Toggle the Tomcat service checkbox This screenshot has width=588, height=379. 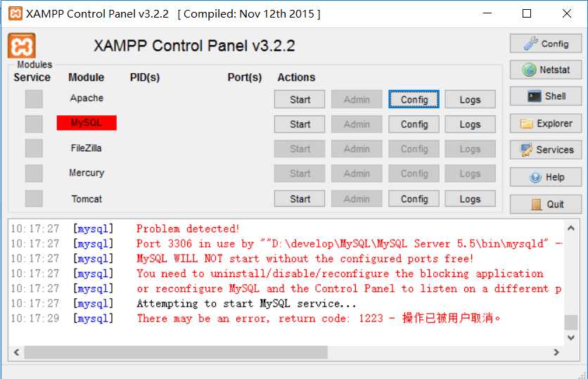pos(34,198)
